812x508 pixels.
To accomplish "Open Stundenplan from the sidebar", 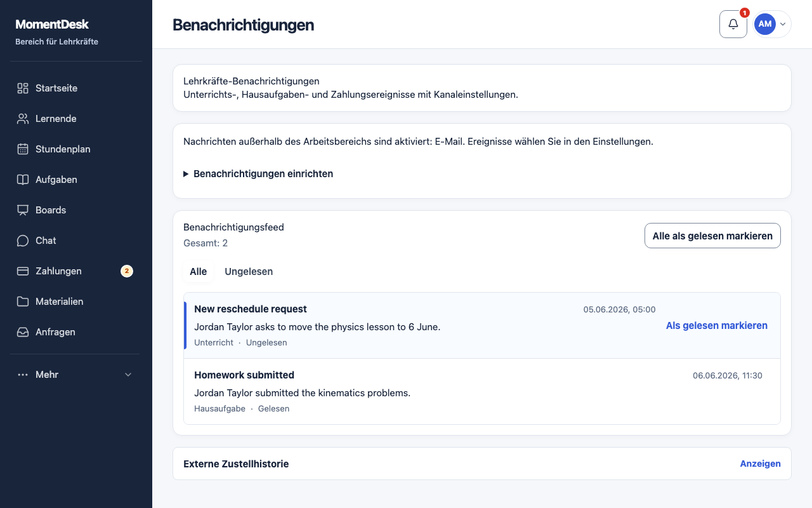I will (76, 149).
